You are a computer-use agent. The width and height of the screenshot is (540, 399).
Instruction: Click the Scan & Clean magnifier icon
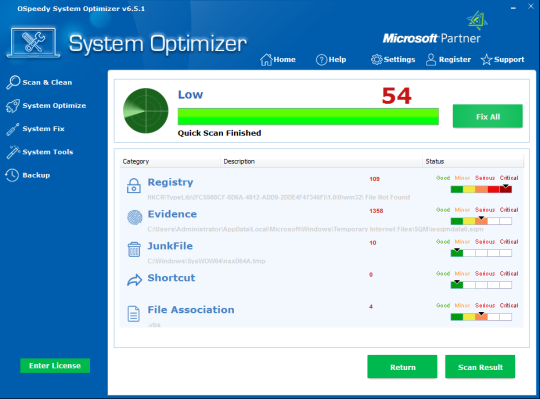tap(13, 82)
